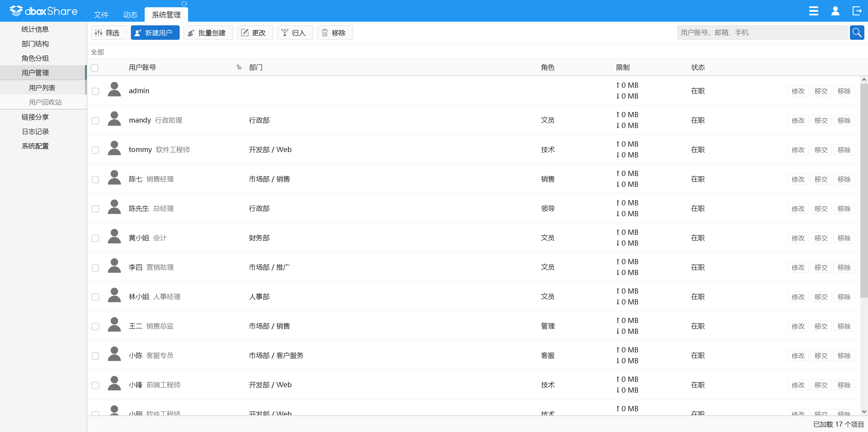Image resolution: width=868 pixels, height=432 pixels.
Task: Collapse the 用户管理 sidebar section
Action: click(43, 73)
